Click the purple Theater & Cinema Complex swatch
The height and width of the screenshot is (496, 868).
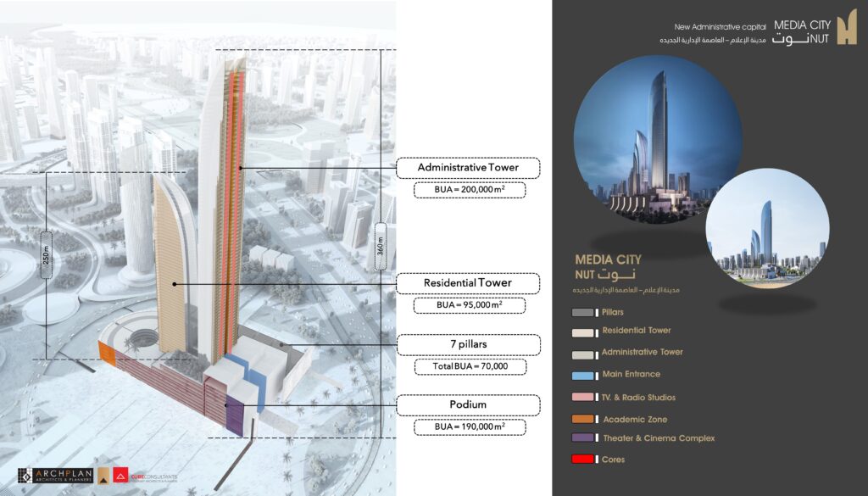[x=583, y=437]
